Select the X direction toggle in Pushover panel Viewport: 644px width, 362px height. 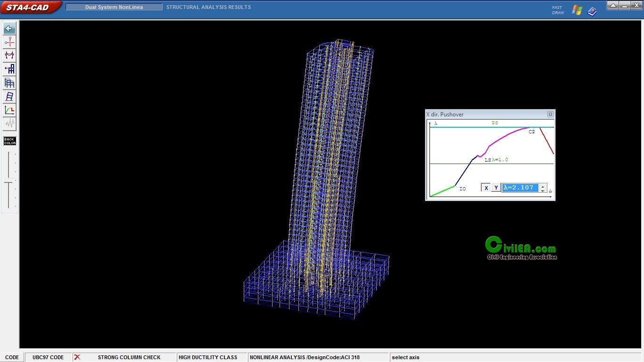(486, 188)
